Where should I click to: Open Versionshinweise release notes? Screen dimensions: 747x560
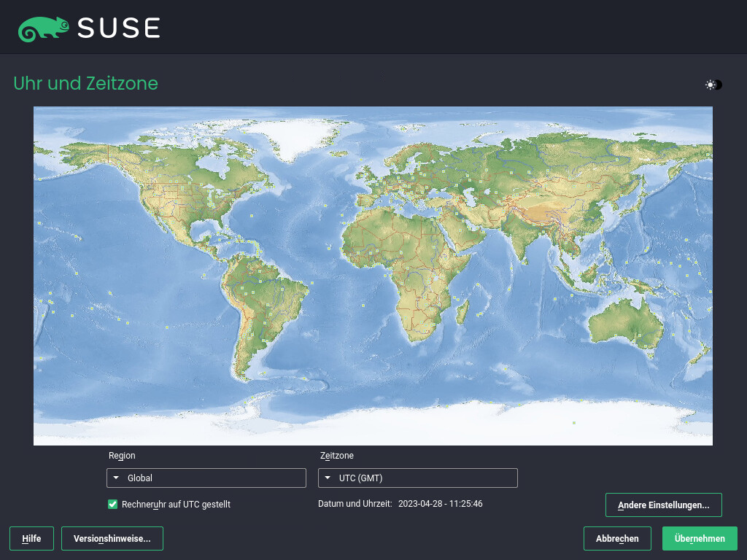point(112,539)
